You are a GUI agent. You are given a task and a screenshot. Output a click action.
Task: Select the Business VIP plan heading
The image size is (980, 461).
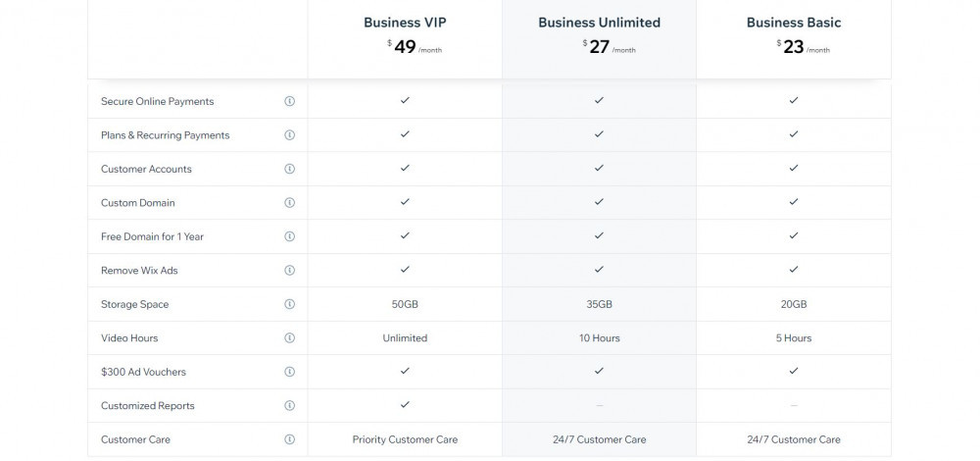coord(405,23)
